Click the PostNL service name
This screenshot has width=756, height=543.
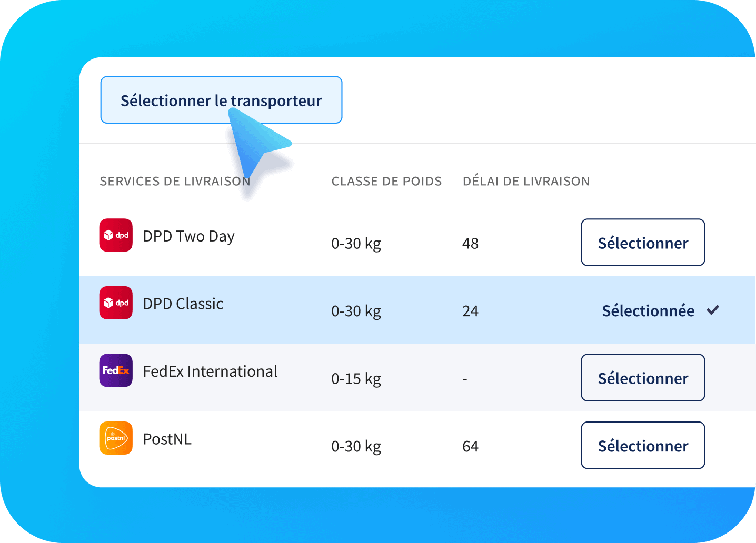(167, 439)
